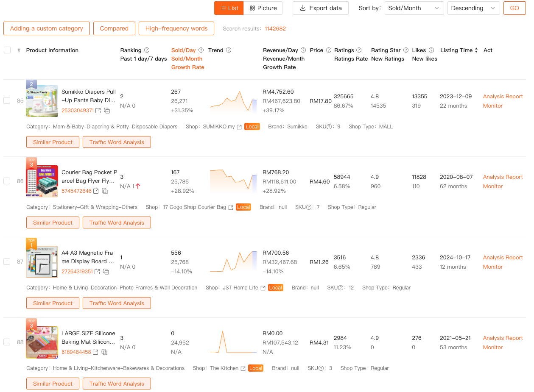Switch to List view tab

click(x=229, y=8)
